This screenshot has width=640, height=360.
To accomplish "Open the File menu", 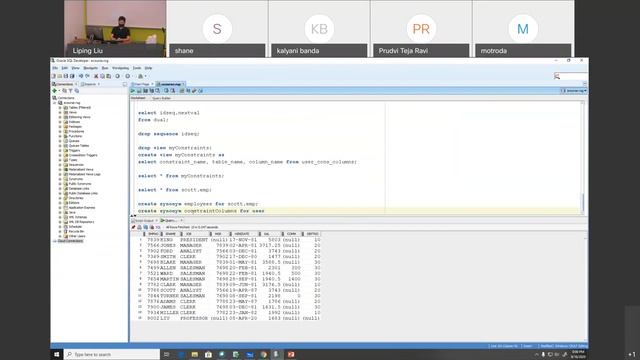I will [x=55, y=68].
